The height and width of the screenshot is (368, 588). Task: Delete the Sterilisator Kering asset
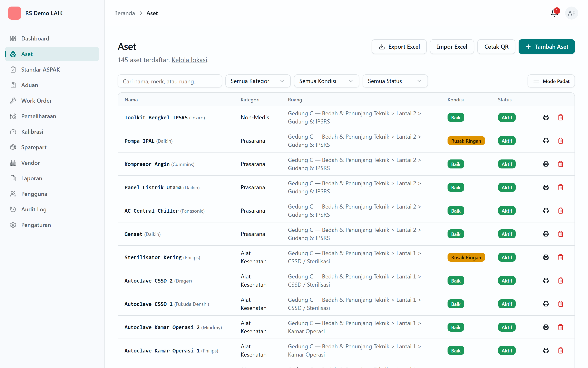(x=561, y=257)
